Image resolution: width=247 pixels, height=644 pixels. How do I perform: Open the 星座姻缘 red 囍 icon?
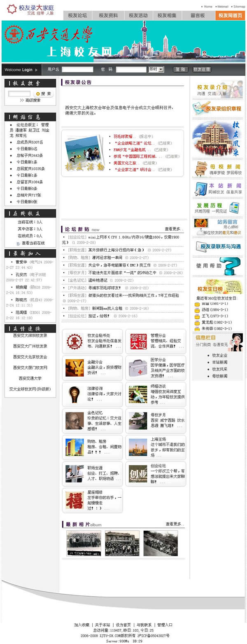pyautogui.click(x=75, y=500)
